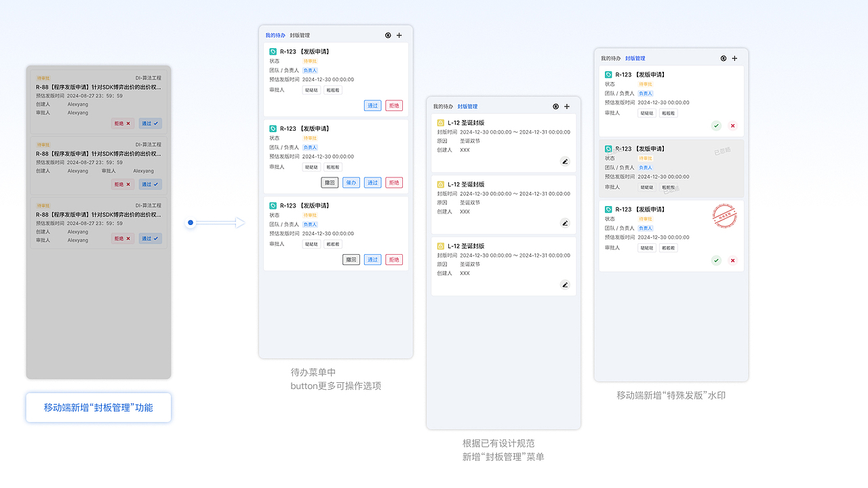Open 封版管理 tab in the 待办菜单 panel

point(300,35)
